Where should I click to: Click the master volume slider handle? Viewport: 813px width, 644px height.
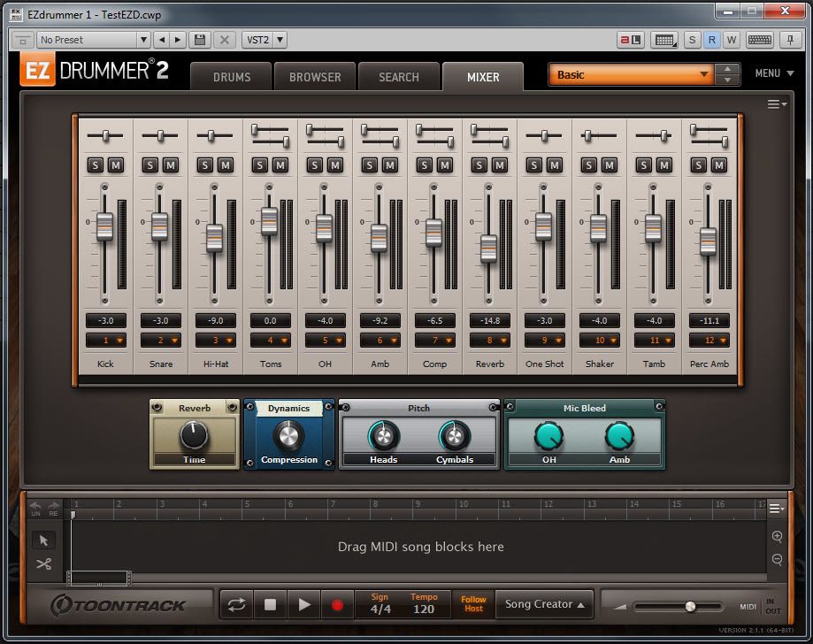point(690,607)
